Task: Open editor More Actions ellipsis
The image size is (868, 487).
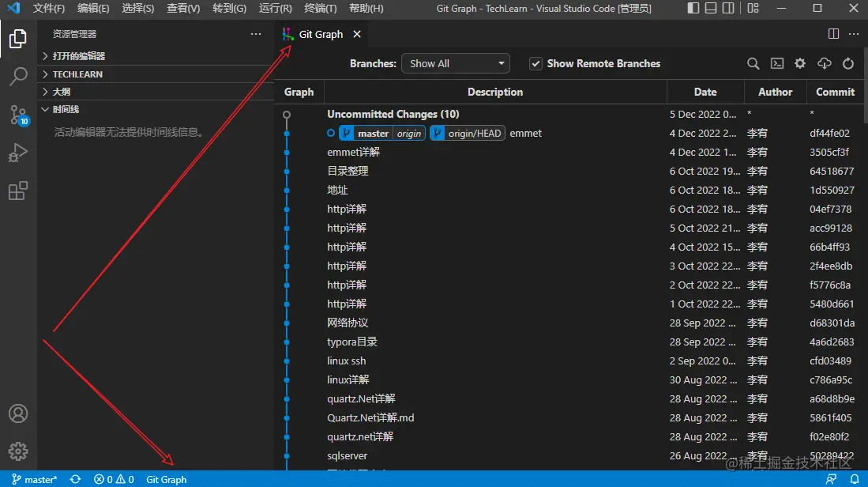Action: pyautogui.click(x=854, y=34)
